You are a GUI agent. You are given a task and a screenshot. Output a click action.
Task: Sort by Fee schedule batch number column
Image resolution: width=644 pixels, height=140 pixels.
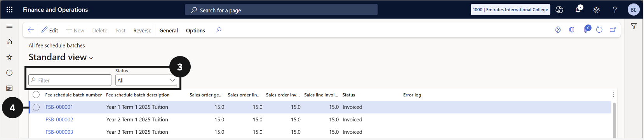click(x=73, y=95)
